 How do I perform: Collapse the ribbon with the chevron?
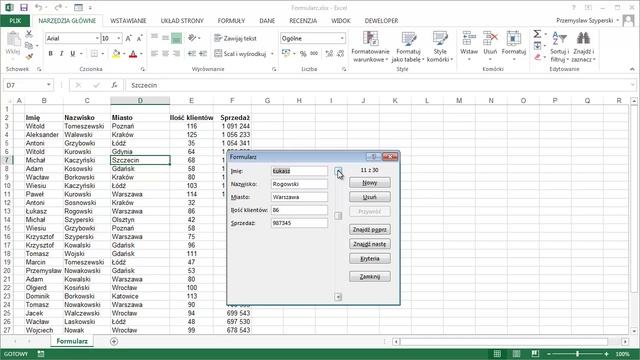(x=632, y=69)
